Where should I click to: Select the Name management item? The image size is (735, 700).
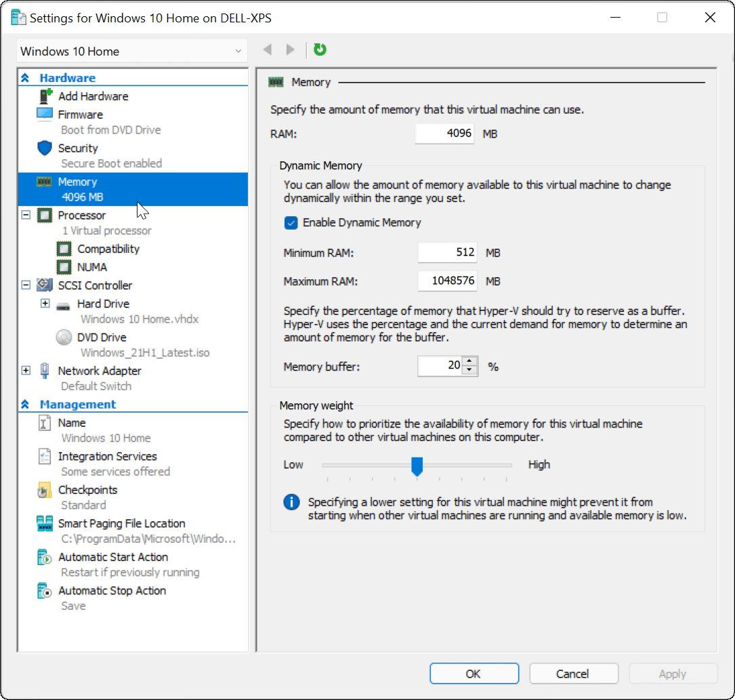click(x=72, y=423)
